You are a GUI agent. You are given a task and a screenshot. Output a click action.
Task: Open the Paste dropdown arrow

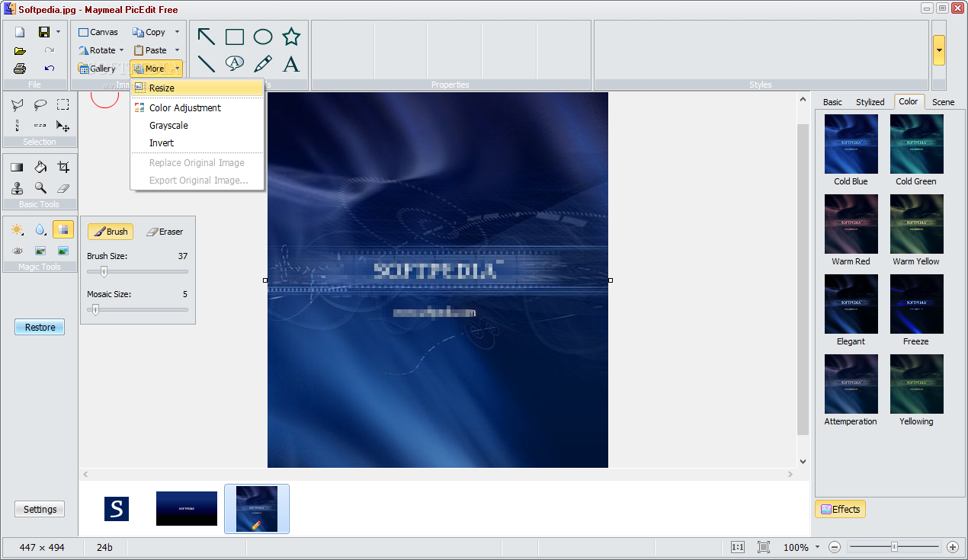[x=177, y=50]
